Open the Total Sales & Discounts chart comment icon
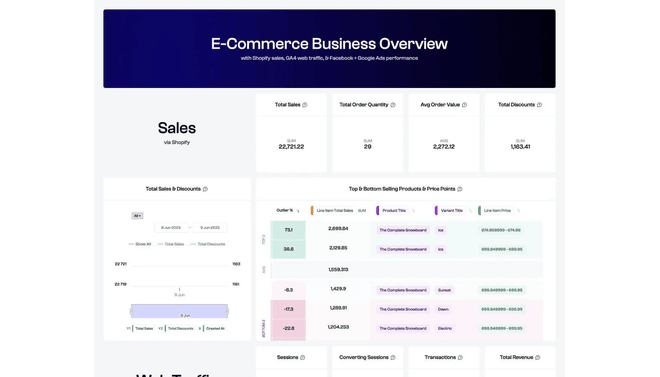Viewport: 660px width, 377px height. pos(205,189)
